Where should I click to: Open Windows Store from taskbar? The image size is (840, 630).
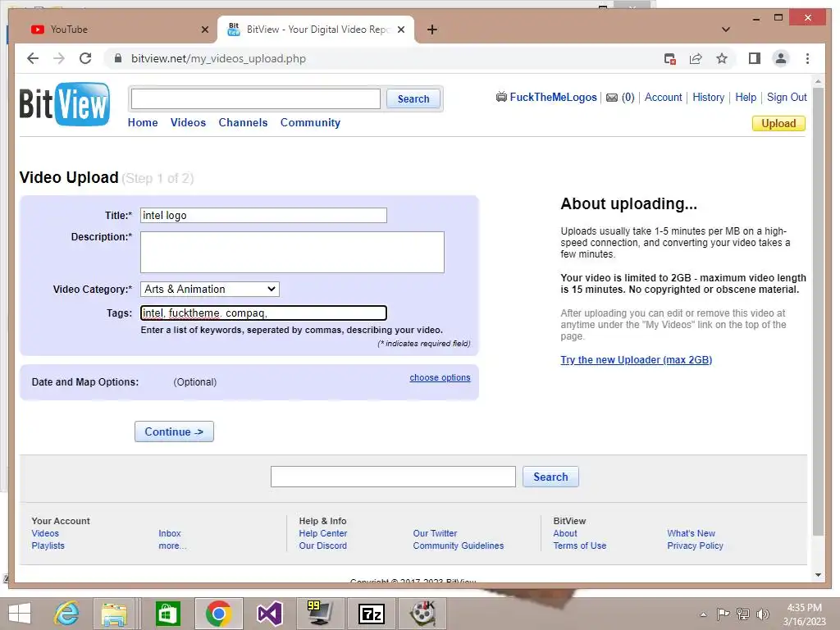pos(167,614)
